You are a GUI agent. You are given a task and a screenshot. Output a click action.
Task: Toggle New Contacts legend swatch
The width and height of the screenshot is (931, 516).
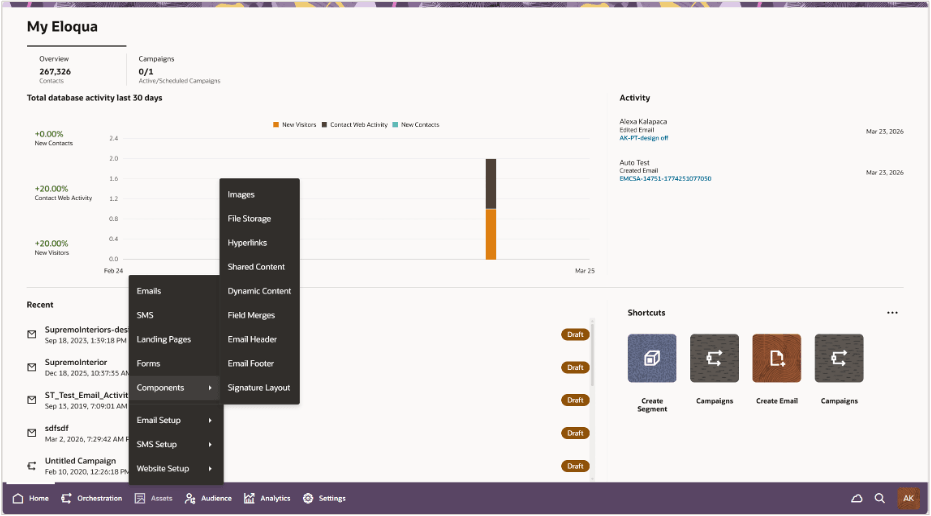point(395,125)
